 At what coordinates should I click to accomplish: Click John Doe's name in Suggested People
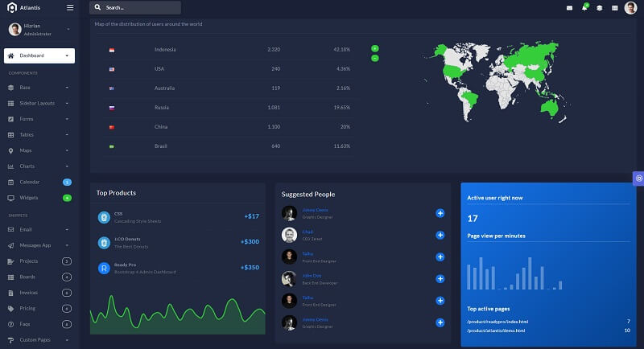[312, 275]
